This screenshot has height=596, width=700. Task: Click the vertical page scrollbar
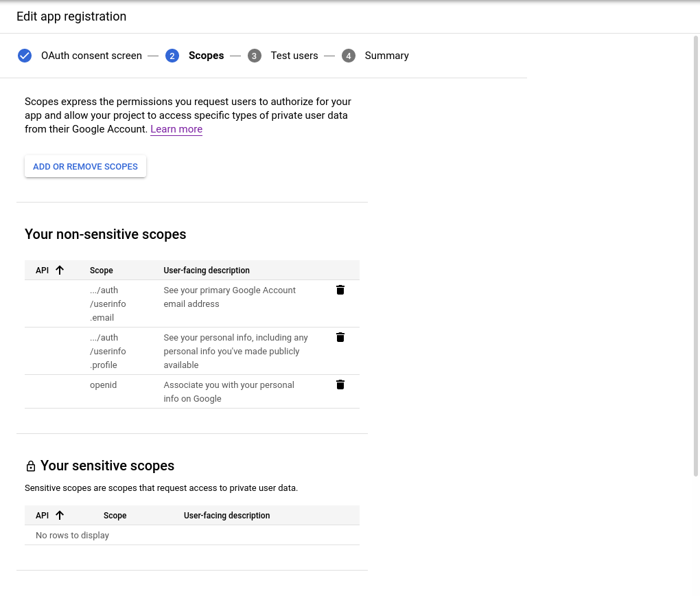click(696, 254)
